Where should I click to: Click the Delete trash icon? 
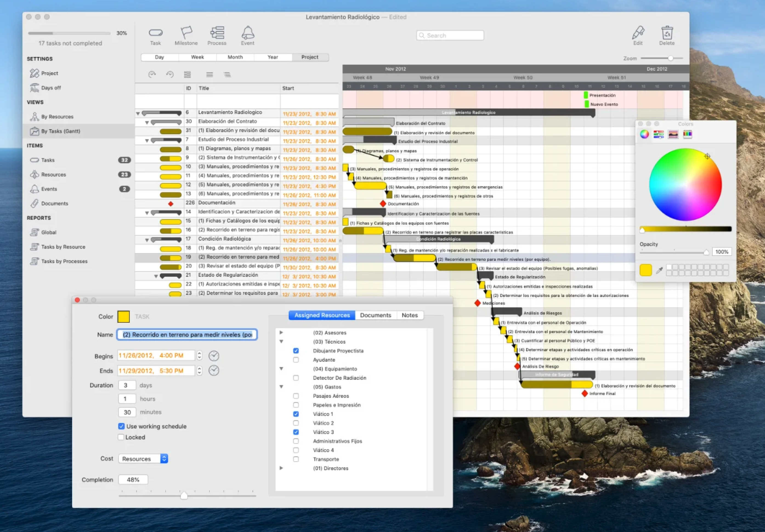pyautogui.click(x=667, y=36)
